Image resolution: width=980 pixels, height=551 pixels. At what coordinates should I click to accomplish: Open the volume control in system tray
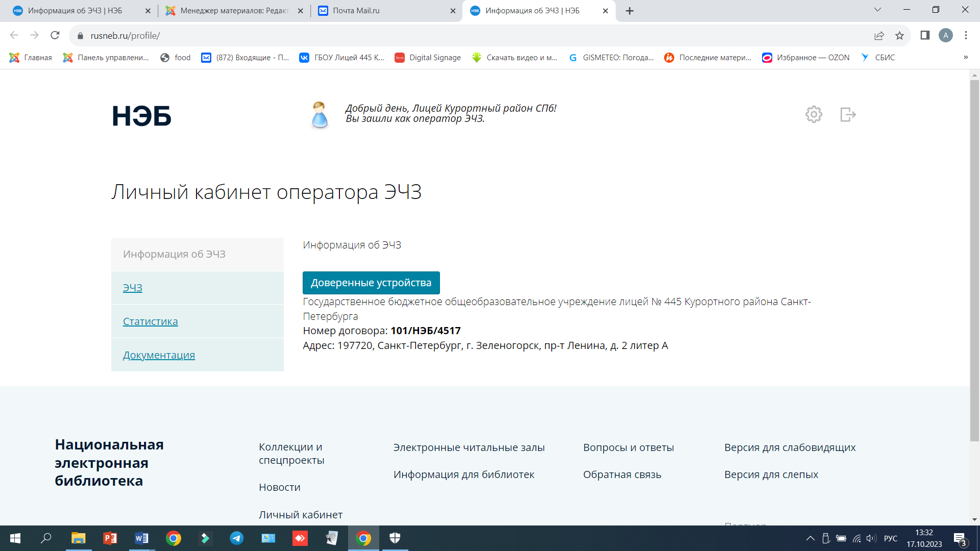(x=871, y=538)
